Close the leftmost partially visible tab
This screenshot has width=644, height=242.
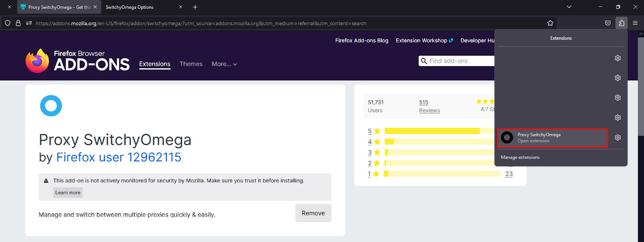click(9, 7)
